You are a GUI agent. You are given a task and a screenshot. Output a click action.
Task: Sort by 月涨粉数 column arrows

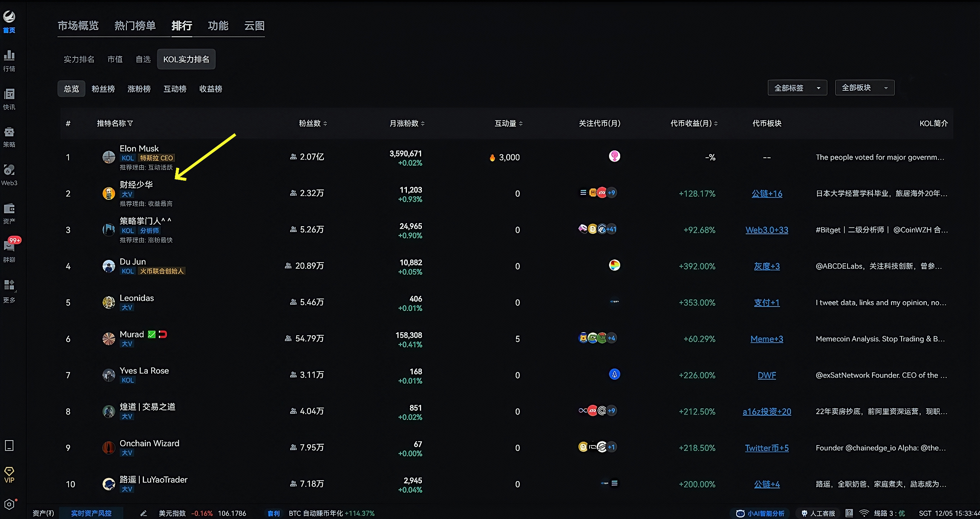click(423, 124)
